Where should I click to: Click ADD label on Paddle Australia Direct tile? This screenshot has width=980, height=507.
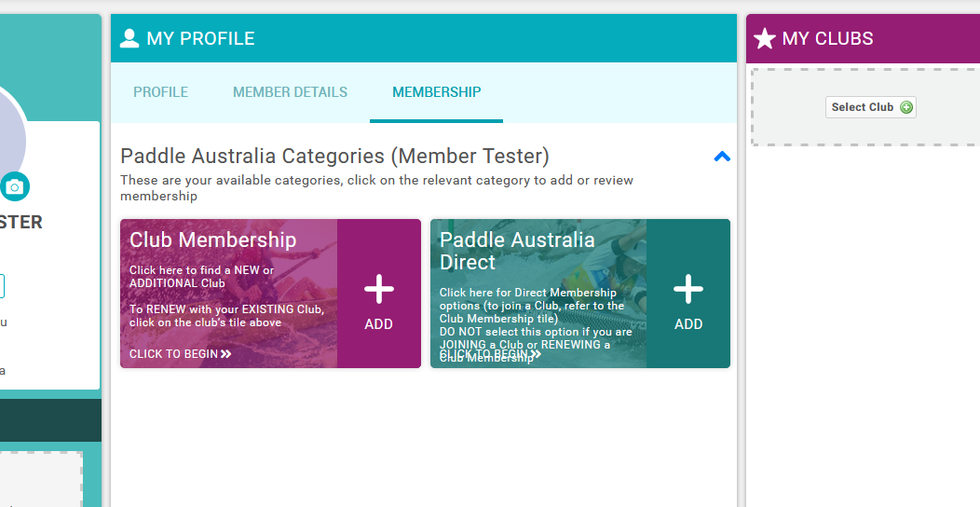pyautogui.click(x=687, y=324)
